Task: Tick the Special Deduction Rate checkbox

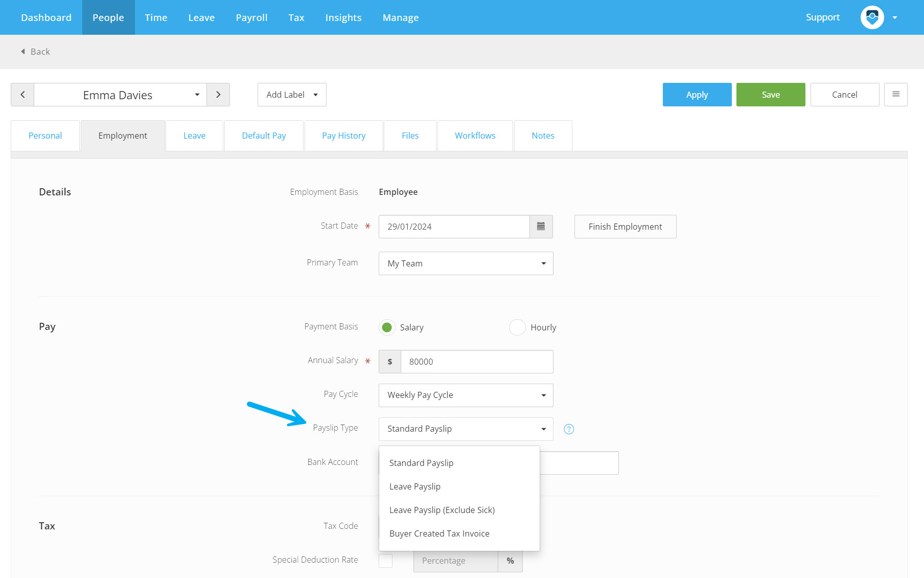Action: (x=386, y=561)
